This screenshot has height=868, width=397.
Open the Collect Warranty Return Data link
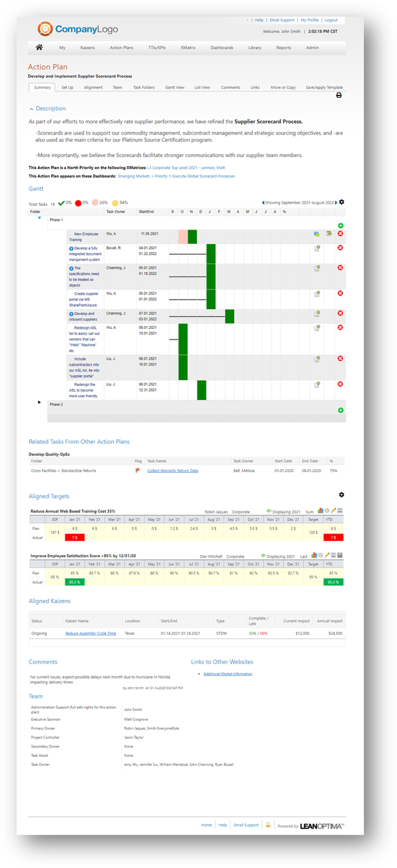point(172,471)
